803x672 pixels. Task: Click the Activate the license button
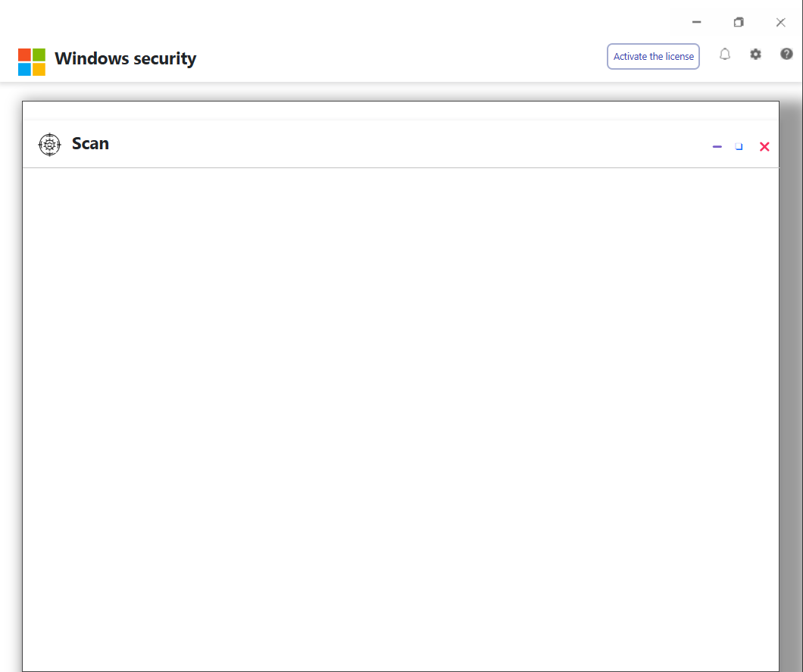tap(653, 57)
